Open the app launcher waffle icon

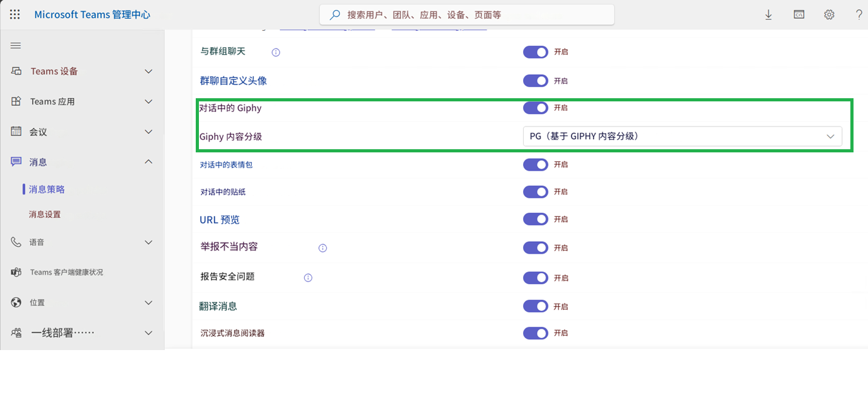[15, 14]
